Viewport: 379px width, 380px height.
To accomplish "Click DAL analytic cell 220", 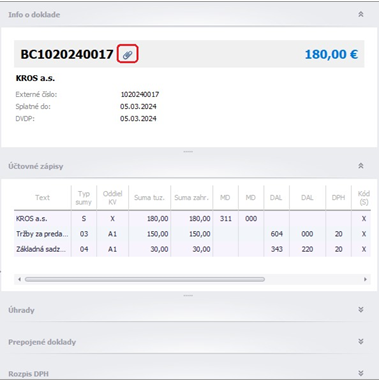I will click(x=307, y=249).
